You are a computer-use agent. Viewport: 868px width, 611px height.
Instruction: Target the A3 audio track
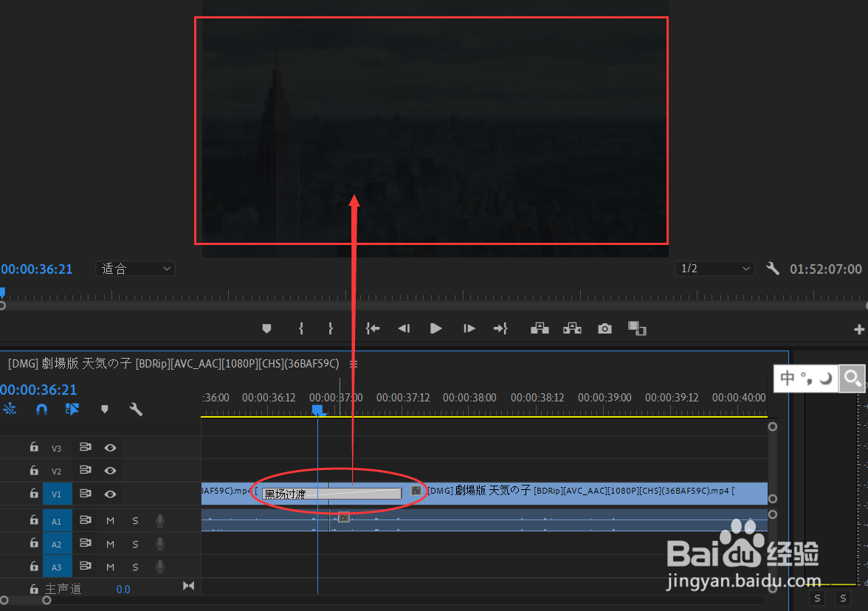pyautogui.click(x=57, y=567)
